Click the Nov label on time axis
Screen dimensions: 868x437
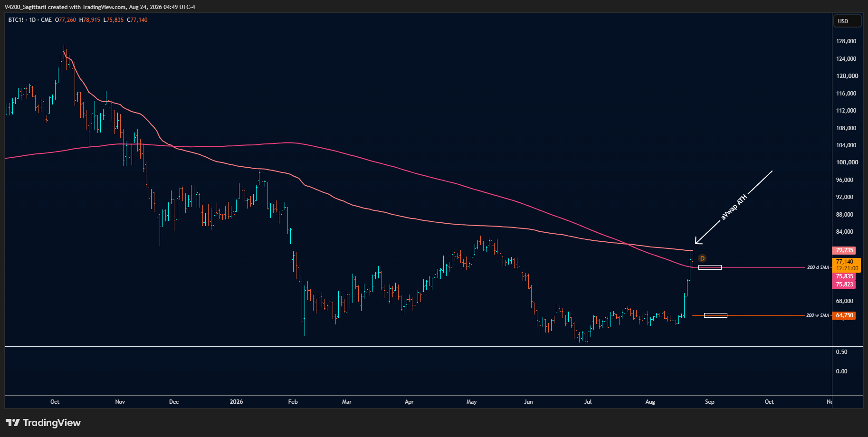[120, 402]
